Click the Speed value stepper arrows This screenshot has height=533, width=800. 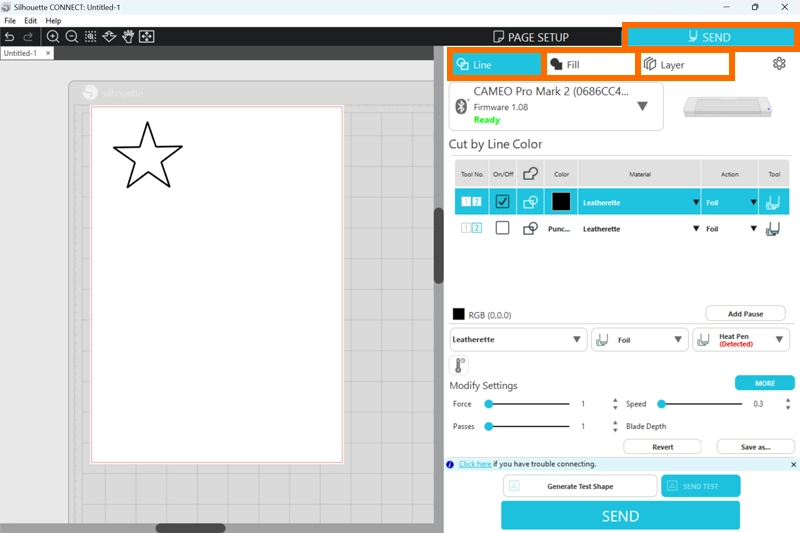788,404
